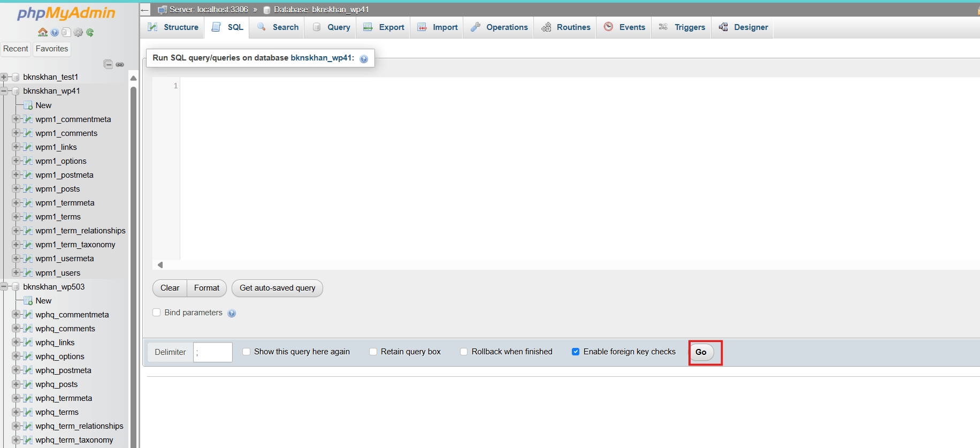
Task: Click the collapse all tree icon
Action: [108, 64]
